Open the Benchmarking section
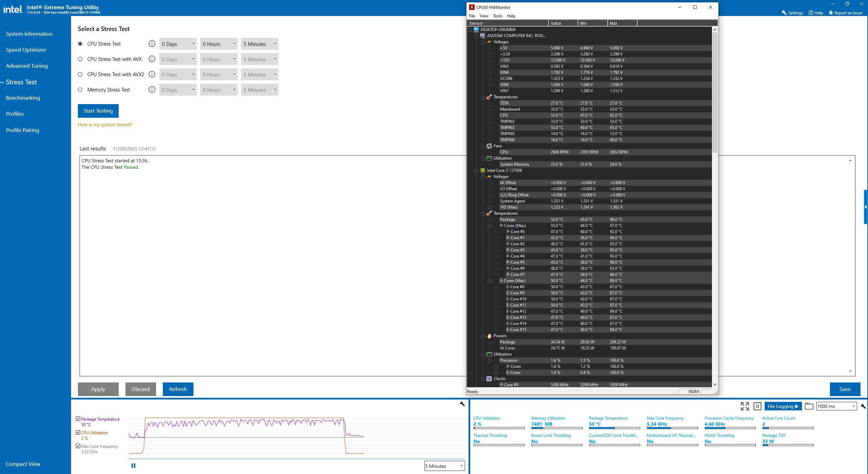The width and height of the screenshot is (868, 474). point(23,98)
